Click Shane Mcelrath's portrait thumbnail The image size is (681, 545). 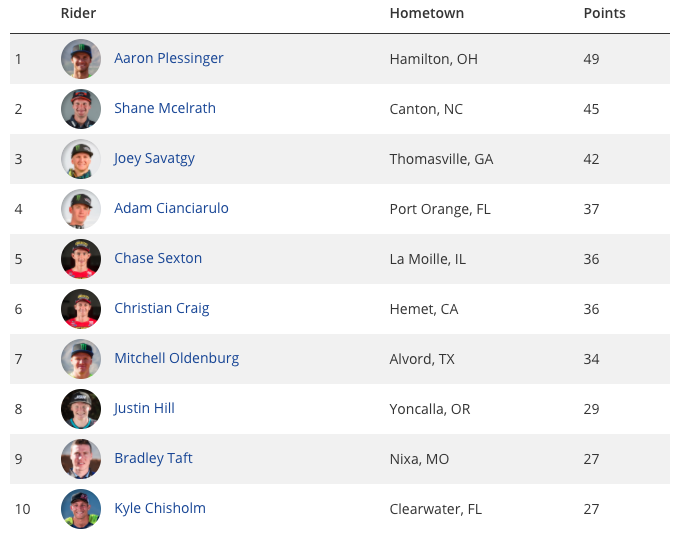coord(81,109)
